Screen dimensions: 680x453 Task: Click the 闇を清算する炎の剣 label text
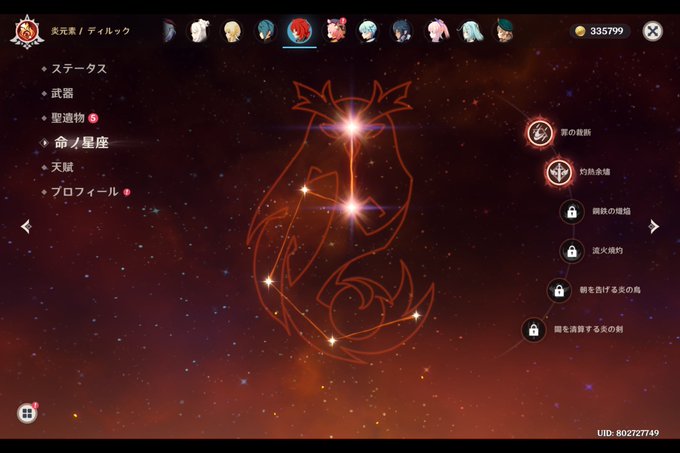(588, 330)
